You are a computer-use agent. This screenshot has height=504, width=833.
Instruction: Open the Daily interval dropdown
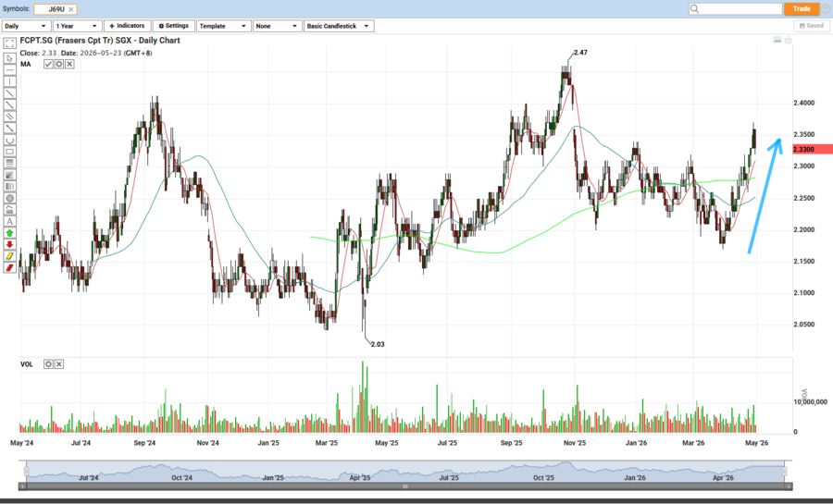click(25, 26)
